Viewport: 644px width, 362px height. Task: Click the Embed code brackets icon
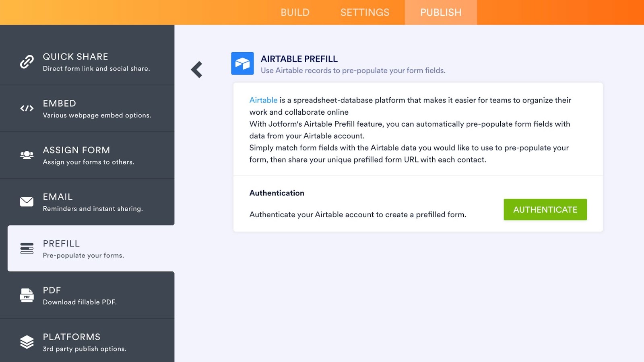point(27,108)
